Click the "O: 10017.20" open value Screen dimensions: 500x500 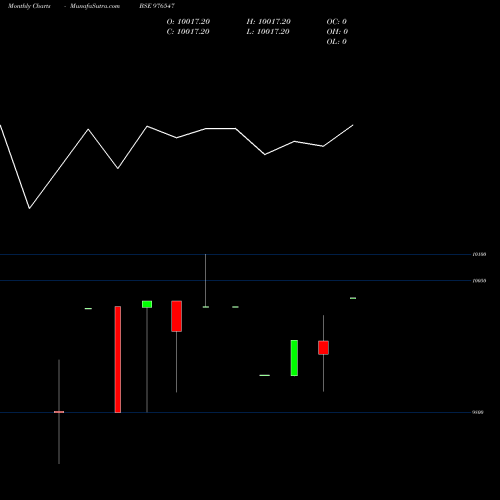[188, 22]
